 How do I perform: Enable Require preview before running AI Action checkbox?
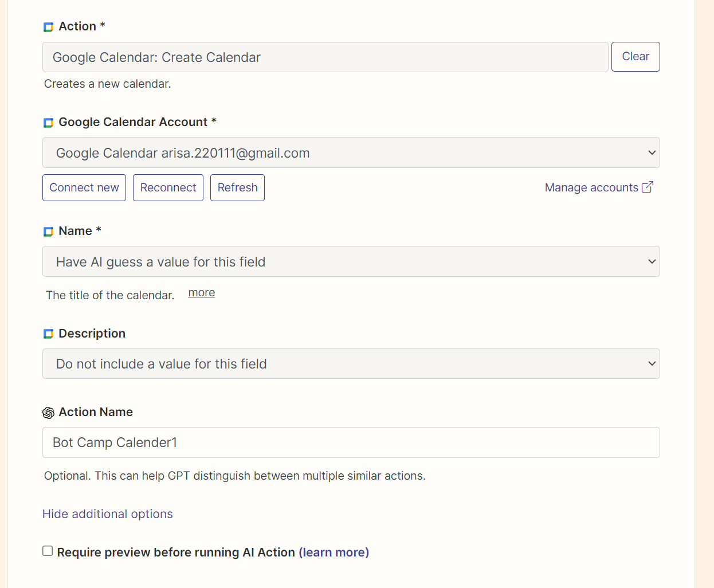(48, 551)
